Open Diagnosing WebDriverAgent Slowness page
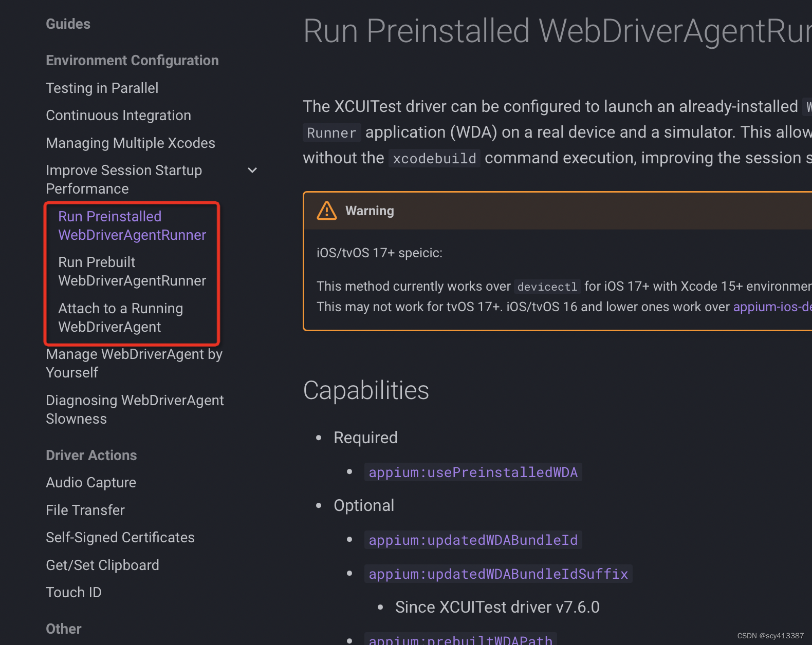Screen dimensions: 812x645 tap(135, 409)
